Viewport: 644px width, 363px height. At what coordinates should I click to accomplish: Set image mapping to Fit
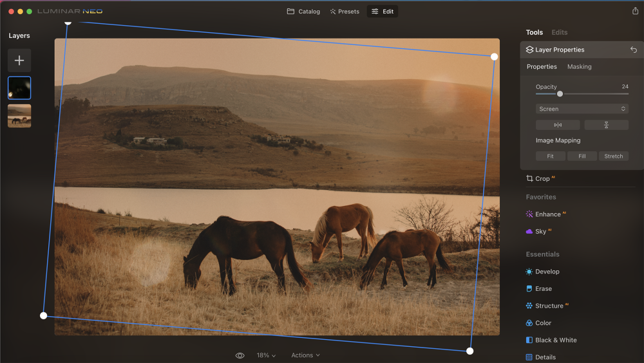pos(551,156)
